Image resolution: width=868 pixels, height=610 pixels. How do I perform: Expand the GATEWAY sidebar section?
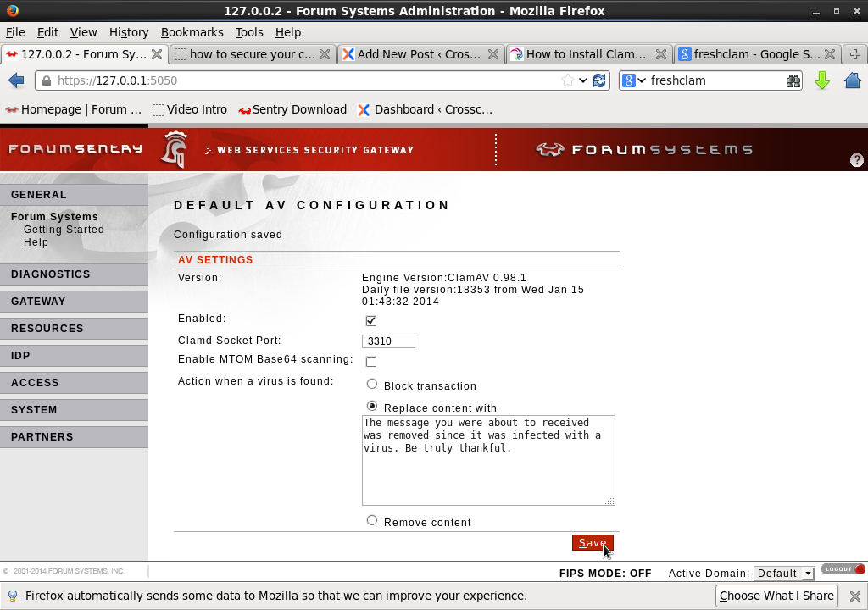tap(75, 302)
